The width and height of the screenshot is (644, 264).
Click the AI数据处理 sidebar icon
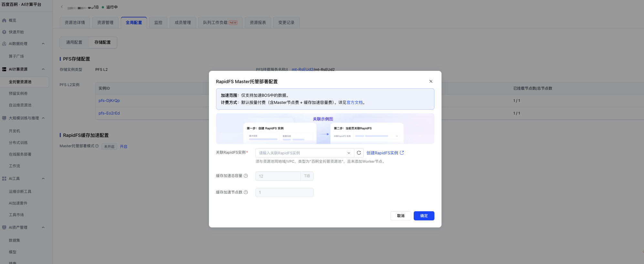(4, 44)
